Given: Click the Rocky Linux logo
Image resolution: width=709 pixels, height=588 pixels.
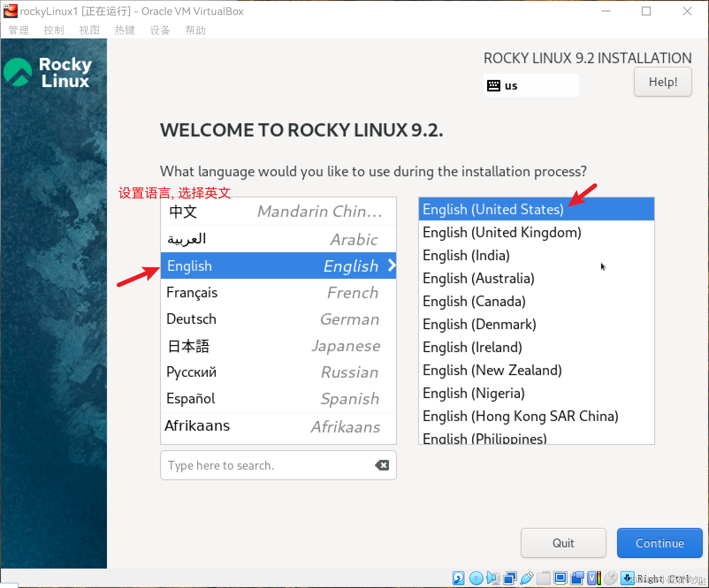Looking at the screenshot, I should (48, 72).
